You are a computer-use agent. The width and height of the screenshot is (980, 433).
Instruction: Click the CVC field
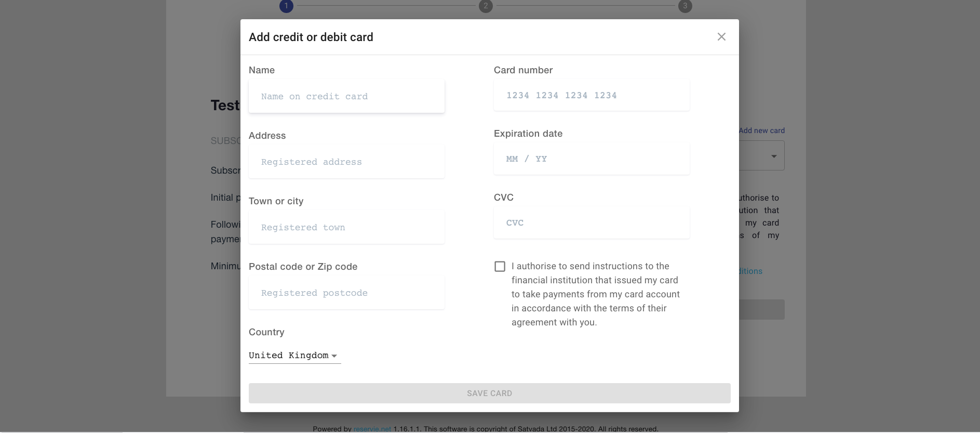click(591, 222)
